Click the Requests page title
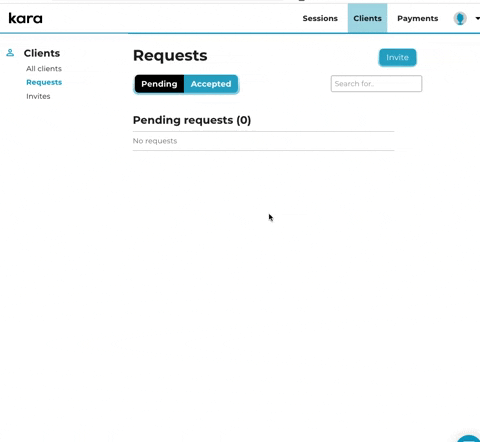 point(170,56)
